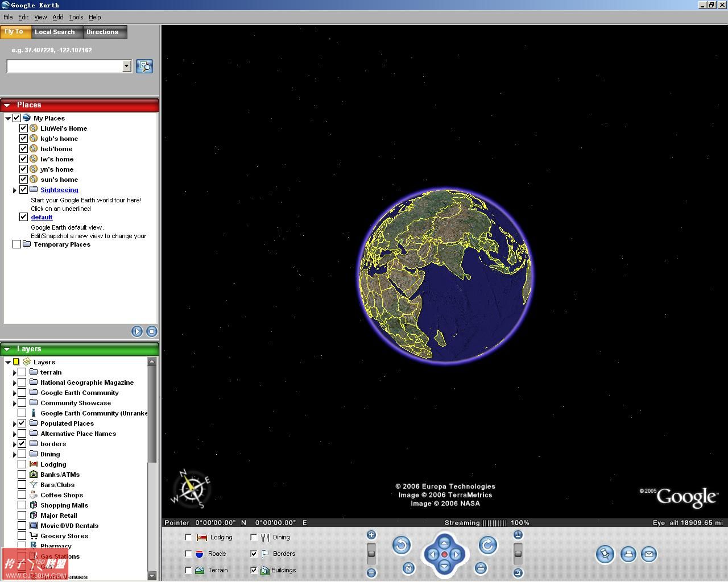Enable the Terrain quick checkbox at bottom
This screenshot has width=728, height=582.
coord(188,570)
